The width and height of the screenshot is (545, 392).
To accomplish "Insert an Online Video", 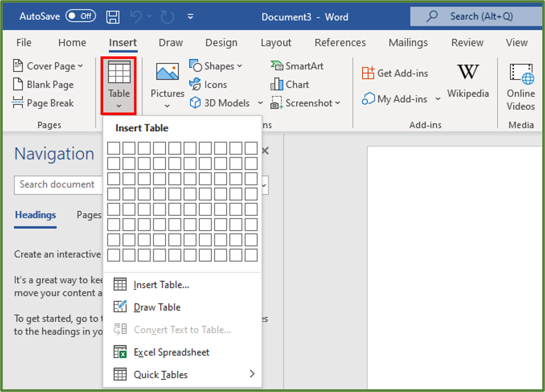I will (521, 86).
